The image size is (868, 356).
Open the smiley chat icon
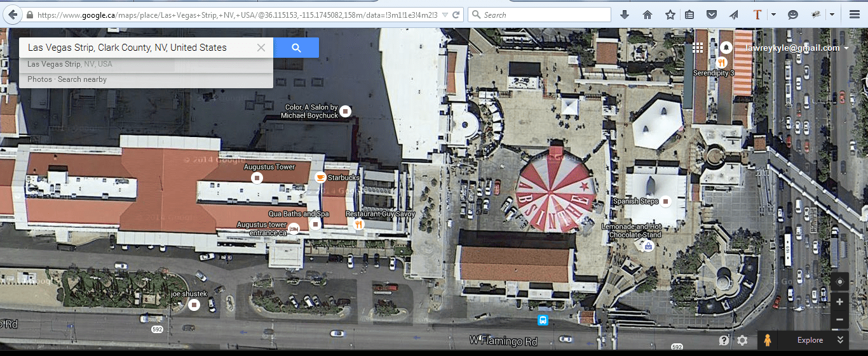(x=793, y=15)
